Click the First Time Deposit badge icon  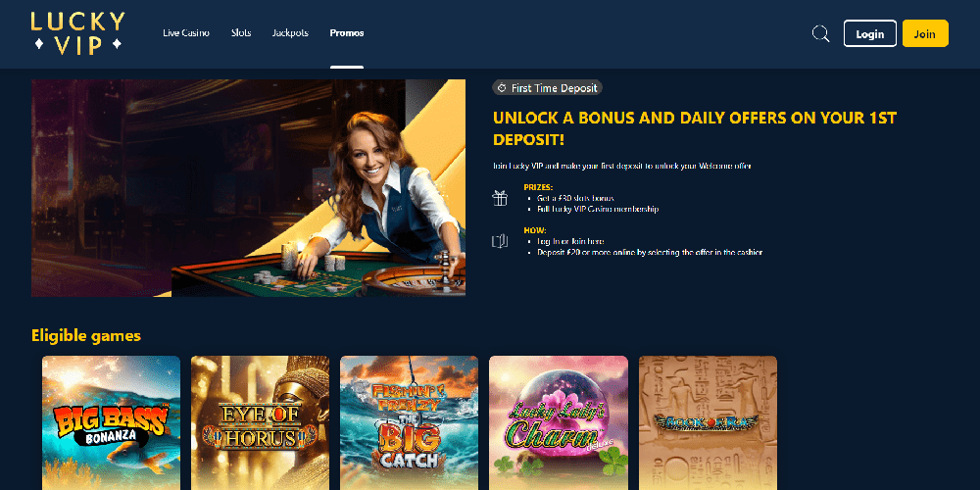click(x=501, y=88)
